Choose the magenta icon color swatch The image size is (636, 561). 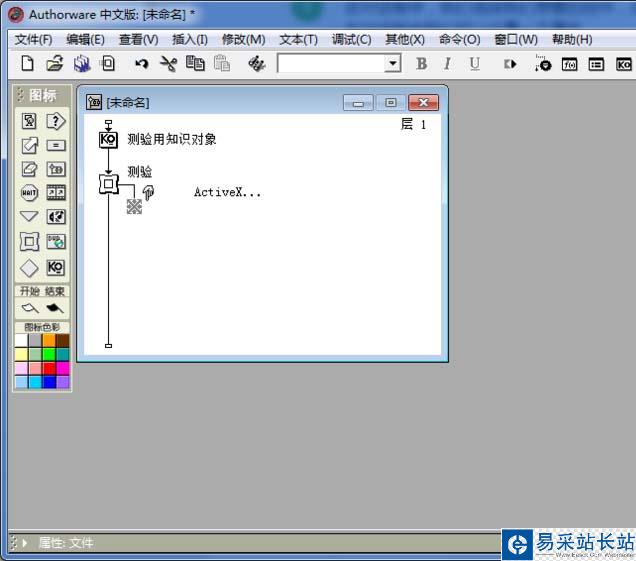click(62, 368)
